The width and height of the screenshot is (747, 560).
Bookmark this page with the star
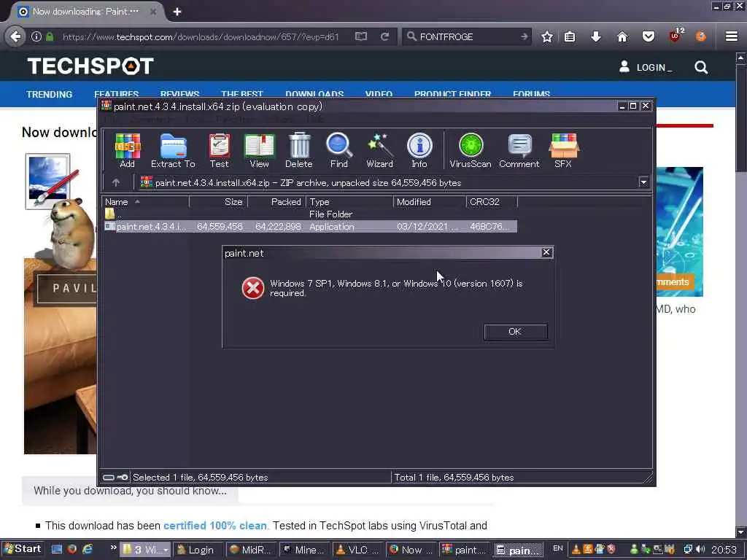(x=547, y=36)
